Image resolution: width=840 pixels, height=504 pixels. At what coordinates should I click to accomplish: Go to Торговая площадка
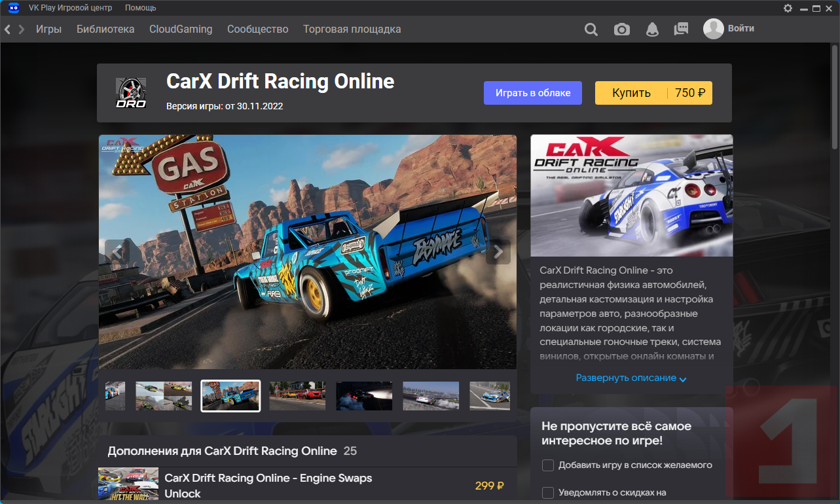(x=352, y=29)
